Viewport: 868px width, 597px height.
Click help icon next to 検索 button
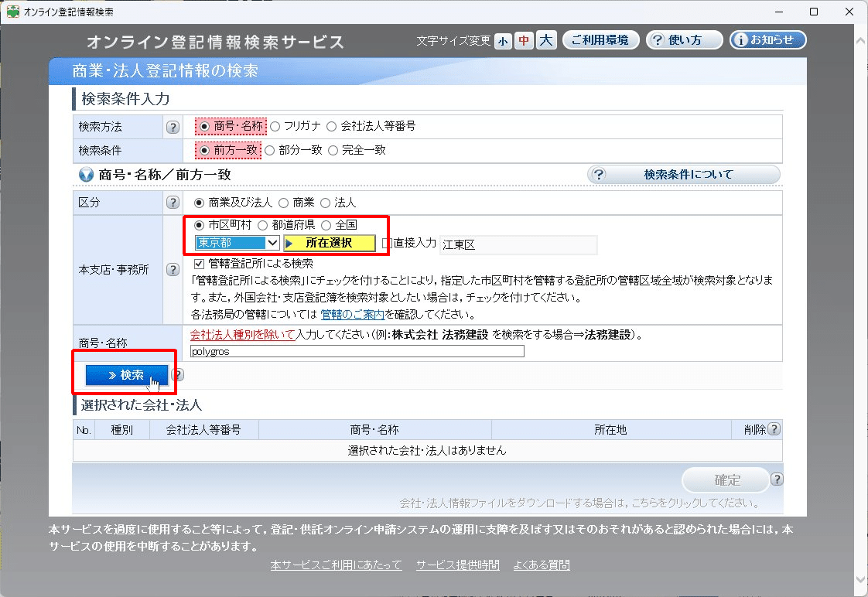click(178, 374)
